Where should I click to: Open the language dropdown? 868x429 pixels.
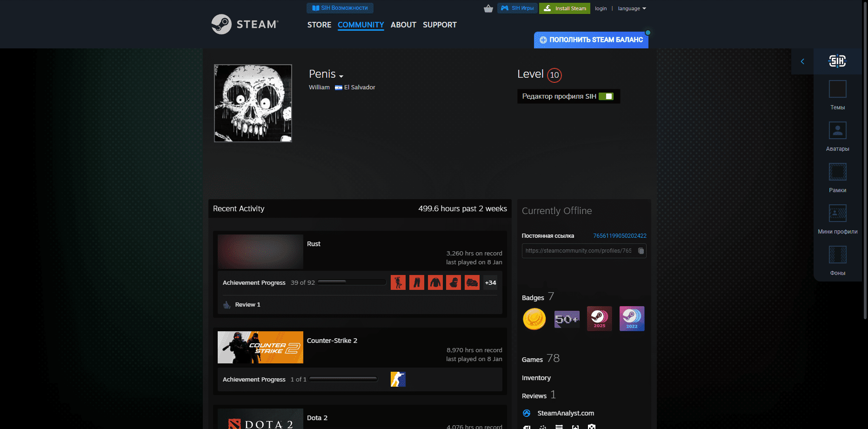[x=631, y=8]
